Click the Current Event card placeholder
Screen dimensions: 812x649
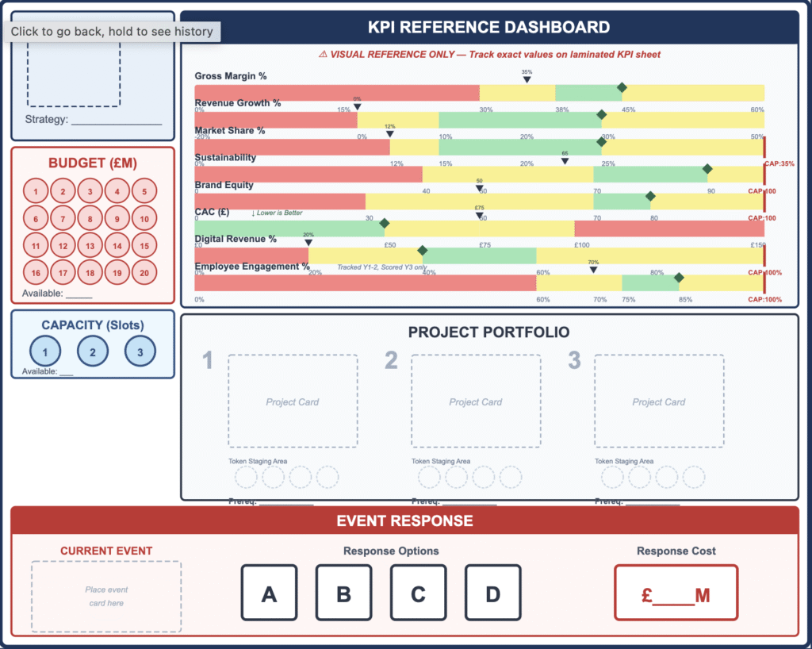tap(106, 597)
